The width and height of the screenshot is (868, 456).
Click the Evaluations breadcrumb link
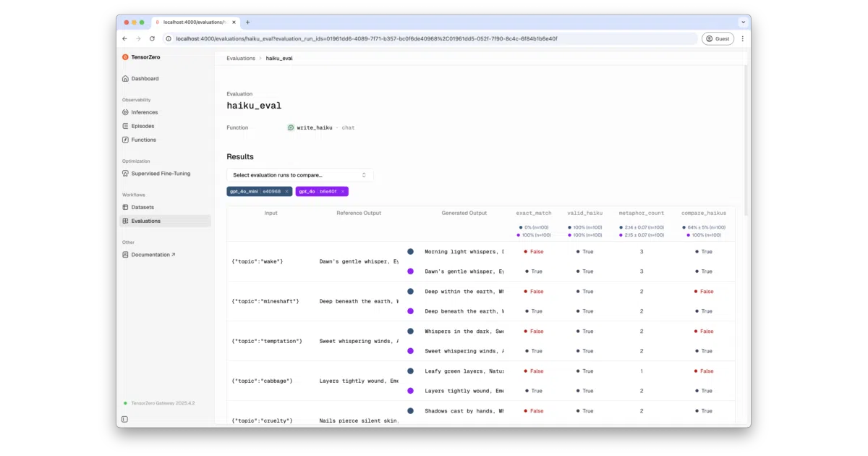click(x=241, y=58)
